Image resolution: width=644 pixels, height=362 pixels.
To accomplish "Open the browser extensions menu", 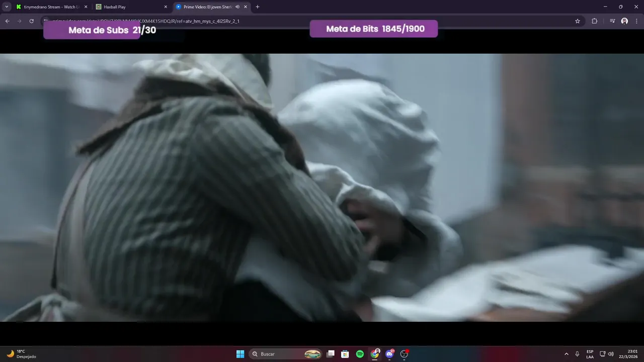I will pyautogui.click(x=595, y=21).
